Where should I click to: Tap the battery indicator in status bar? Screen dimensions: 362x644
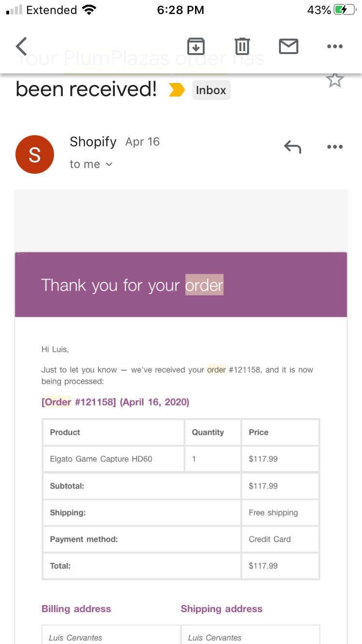[x=345, y=10]
